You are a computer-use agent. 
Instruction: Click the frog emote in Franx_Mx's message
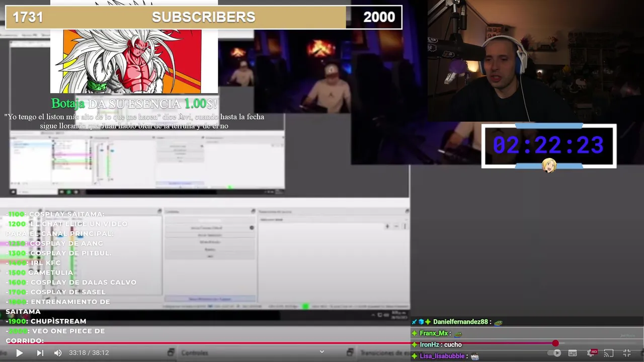458,334
